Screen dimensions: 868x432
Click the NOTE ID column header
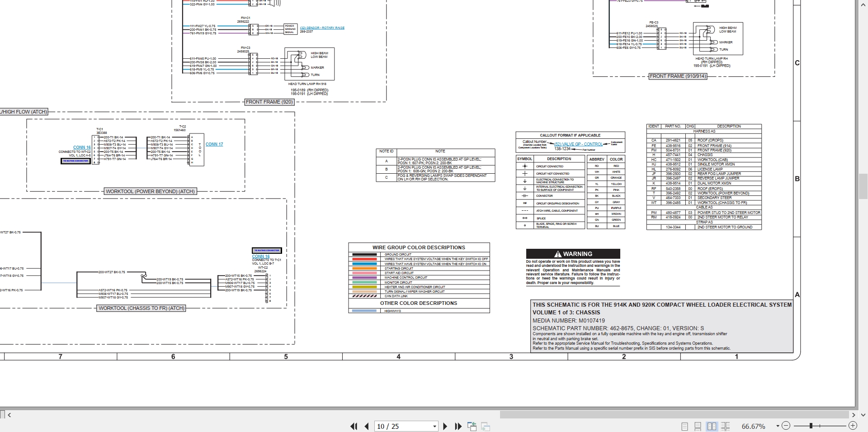point(386,152)
